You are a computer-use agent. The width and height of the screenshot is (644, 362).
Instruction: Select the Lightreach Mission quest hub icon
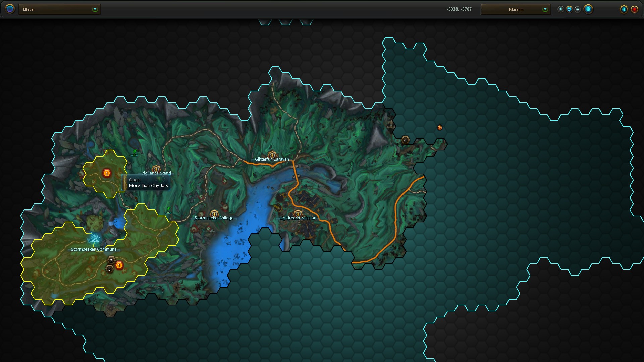click(298, 214)
